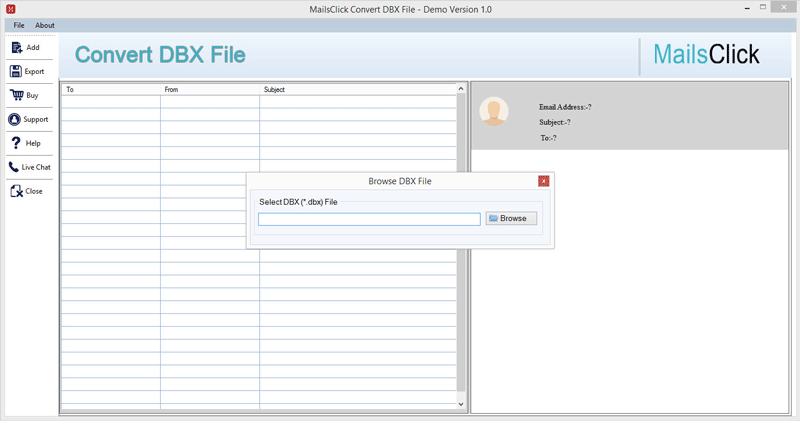
Task: Click the Browse button in dialog
Action: point(511,218)
